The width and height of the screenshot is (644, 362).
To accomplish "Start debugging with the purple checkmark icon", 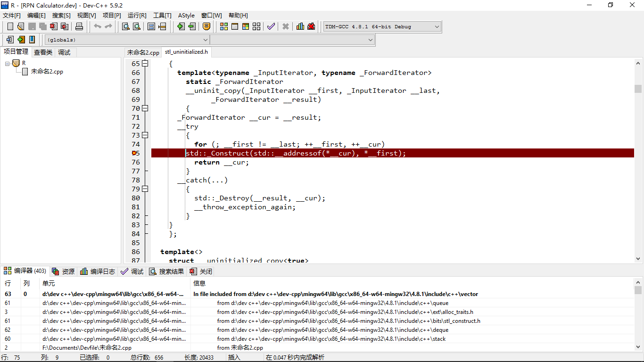I will pyautogui.click(x=271, y=26).
